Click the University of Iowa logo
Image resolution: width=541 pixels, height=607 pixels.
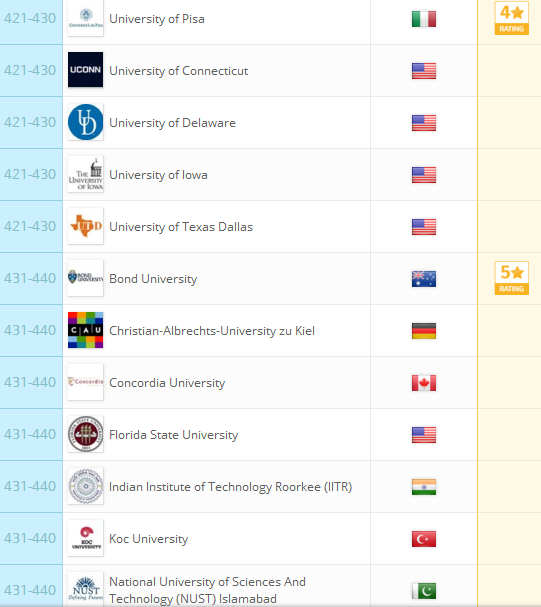point(86,174)
